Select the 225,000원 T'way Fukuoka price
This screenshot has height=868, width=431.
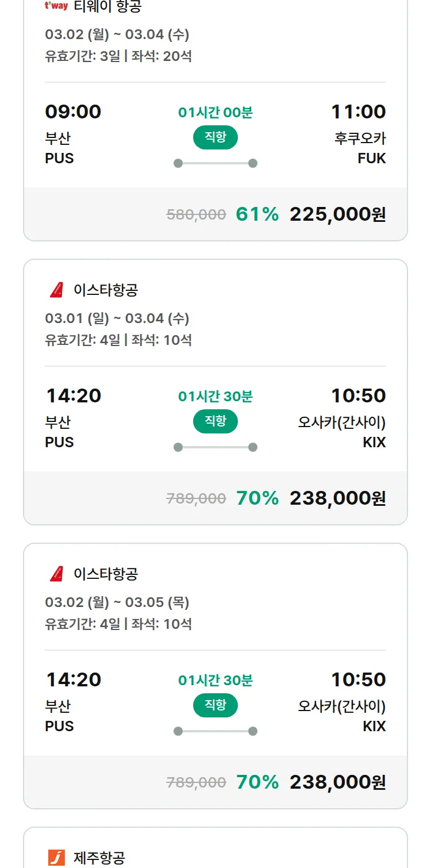pyautogui.click(x=337, y=214)
